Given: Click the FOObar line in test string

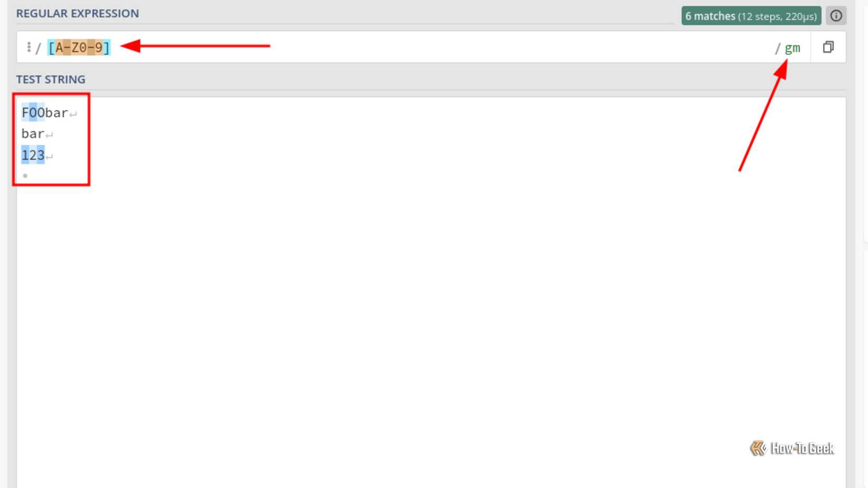Looking at the screenshot, I should tap(45, 113).
